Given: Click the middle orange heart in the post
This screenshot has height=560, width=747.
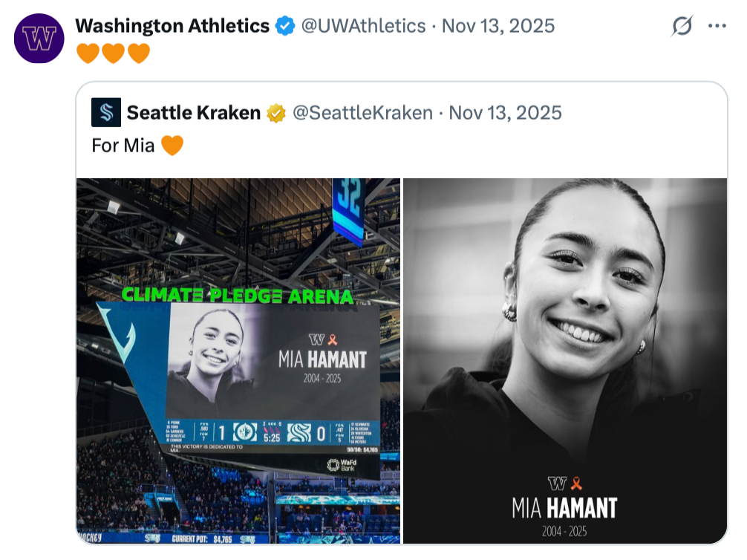Looking at the screenshot, I should click(x=113, y=53).
